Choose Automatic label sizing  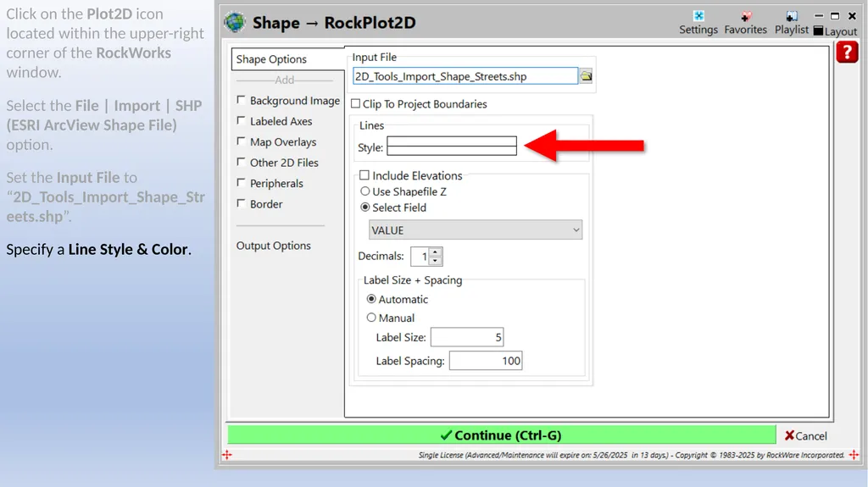click(x=371, y=299)
